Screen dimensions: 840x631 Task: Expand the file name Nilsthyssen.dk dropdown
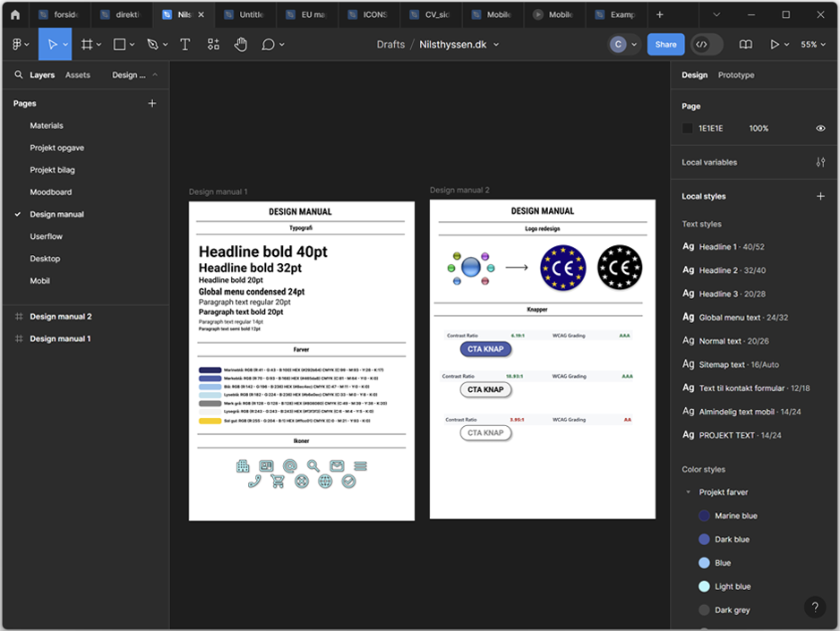pos(496,45)
